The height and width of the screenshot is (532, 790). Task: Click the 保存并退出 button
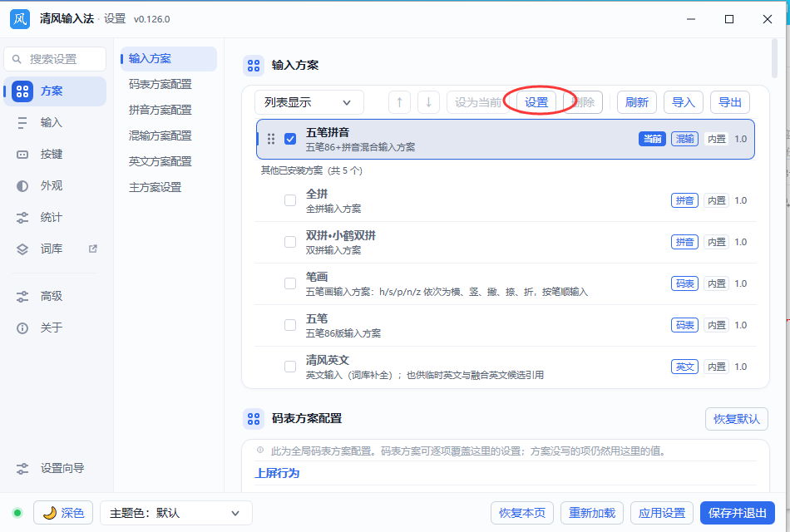pos(738,513)
